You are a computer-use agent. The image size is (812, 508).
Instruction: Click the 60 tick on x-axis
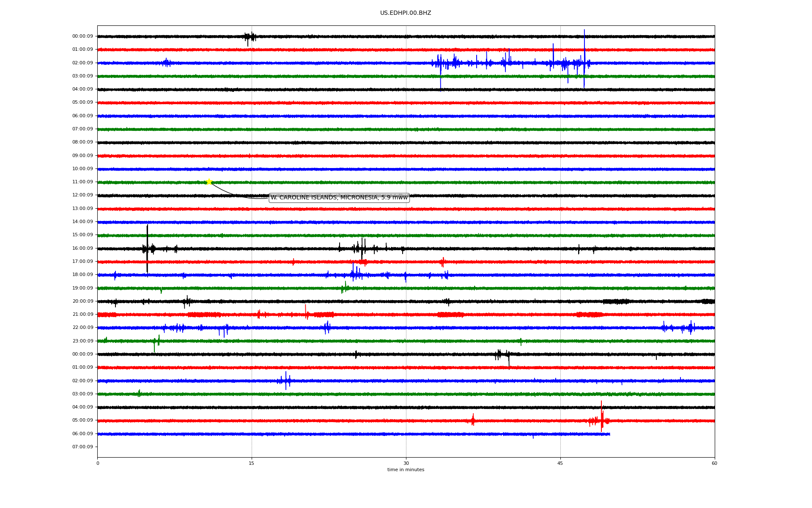[714, 464]
